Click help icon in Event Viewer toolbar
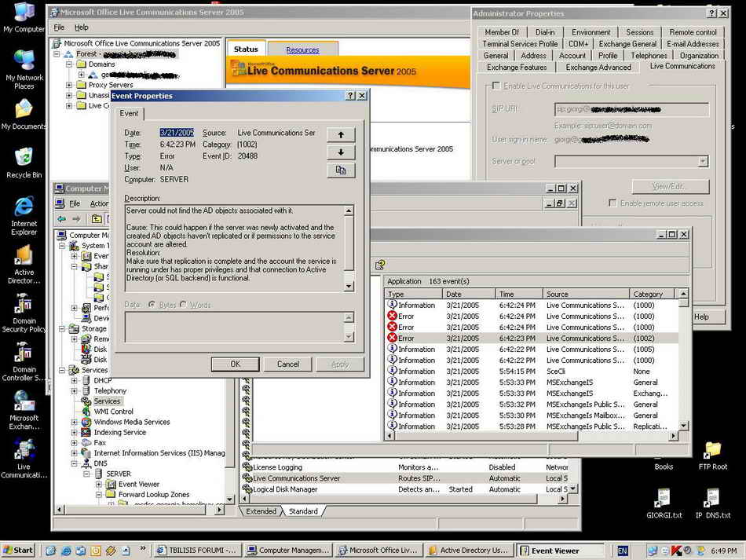746x560 pixels. pos(379,265)
